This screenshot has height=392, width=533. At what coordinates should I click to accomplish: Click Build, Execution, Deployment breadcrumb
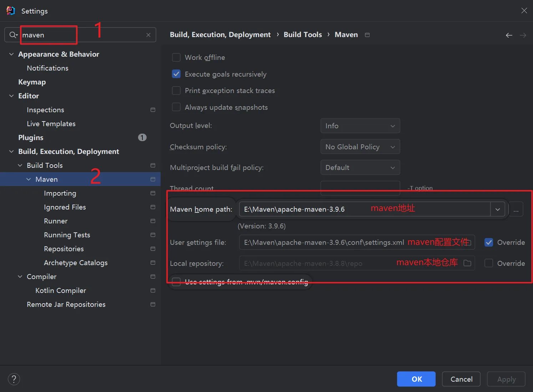click(x=220, y=35)
